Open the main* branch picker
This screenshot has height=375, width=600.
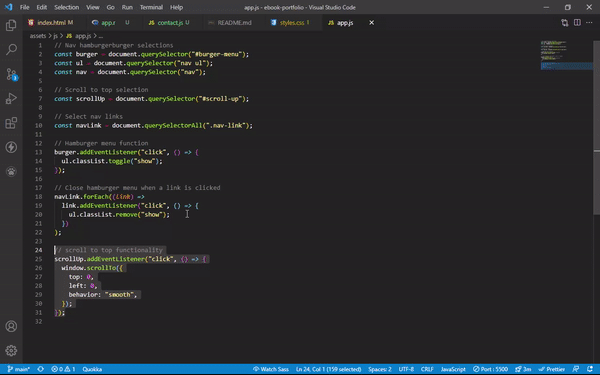(18, 369)
